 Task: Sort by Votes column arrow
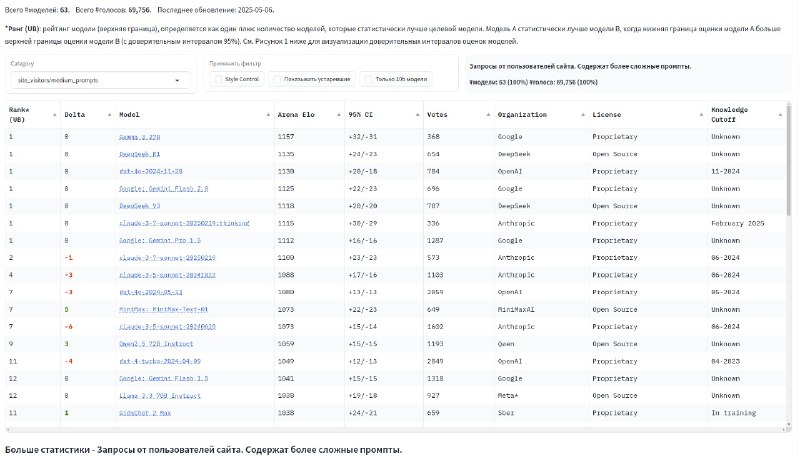tap(488, 115)
